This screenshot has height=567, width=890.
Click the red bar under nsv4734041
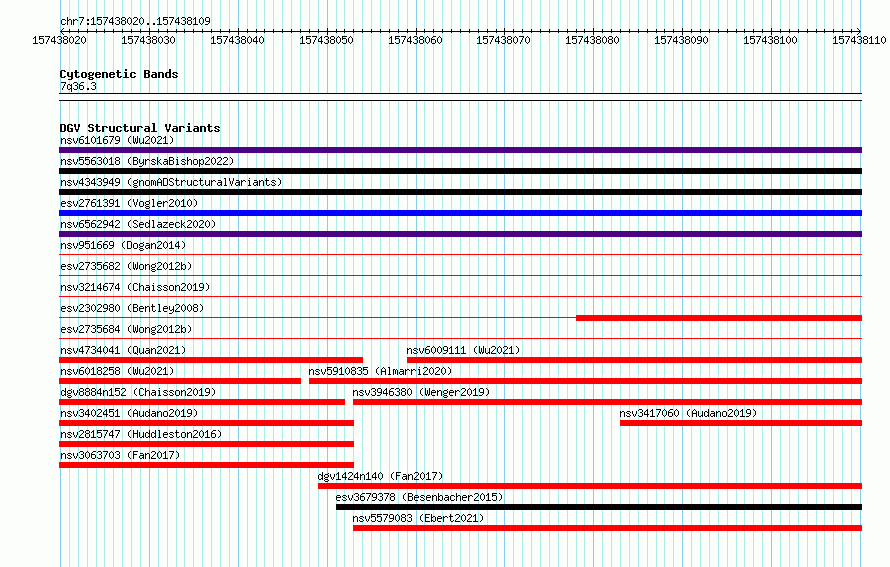211,360
